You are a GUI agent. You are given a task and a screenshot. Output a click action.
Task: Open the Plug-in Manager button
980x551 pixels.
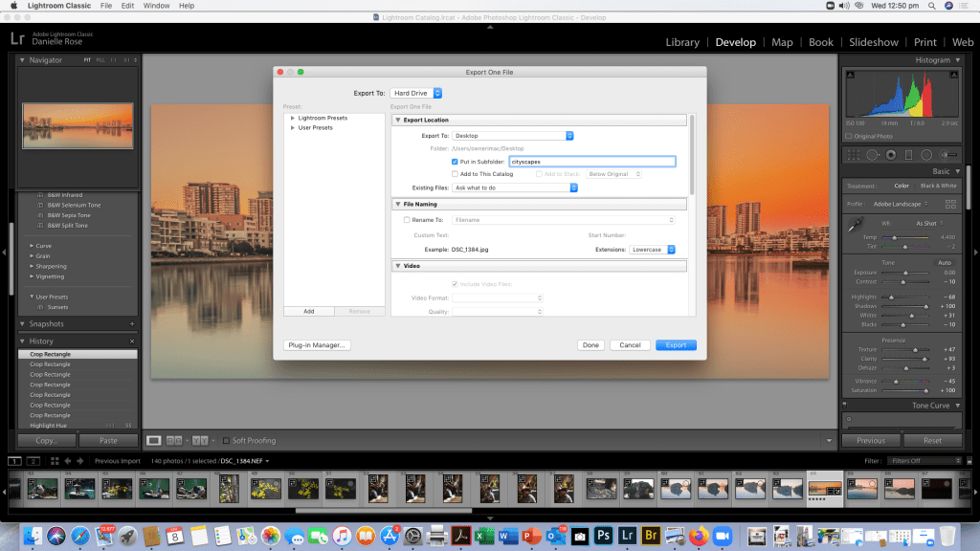(x=317, y=345)
